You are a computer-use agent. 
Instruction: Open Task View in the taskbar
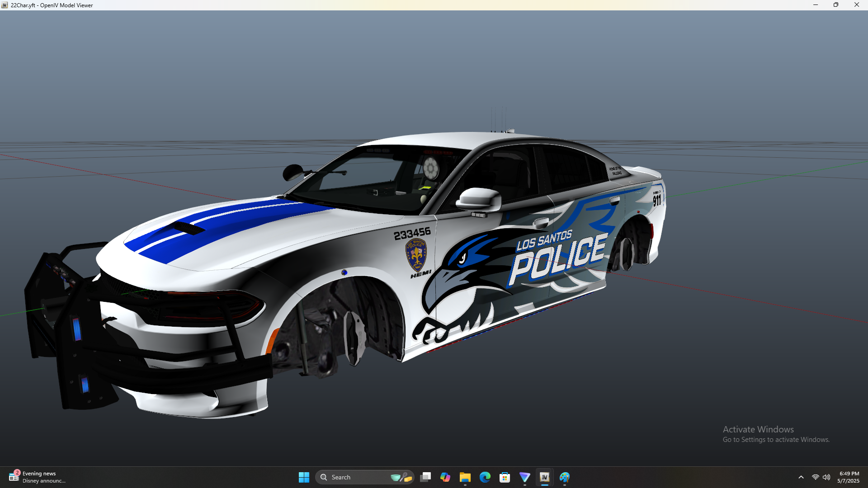coord(425,477)
